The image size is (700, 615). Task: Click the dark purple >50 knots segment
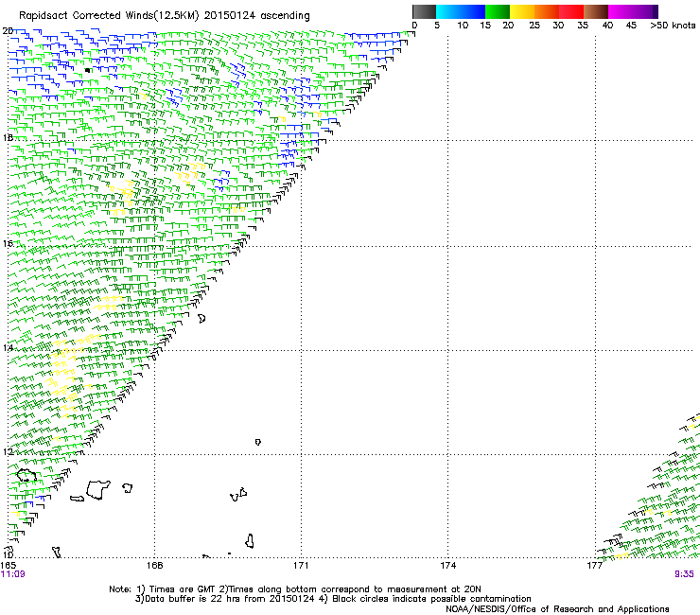(656, 11)
